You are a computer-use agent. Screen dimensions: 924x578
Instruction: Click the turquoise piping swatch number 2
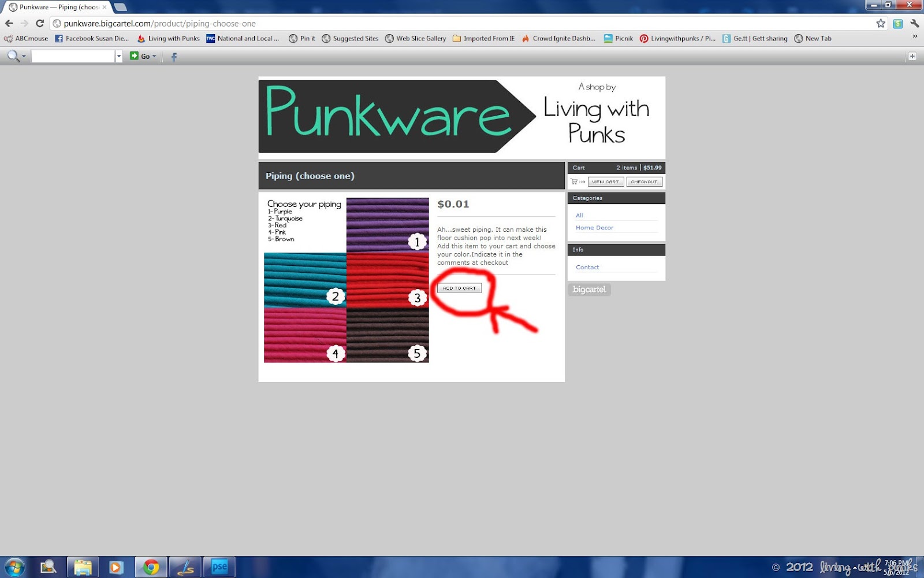pos(305,280)
